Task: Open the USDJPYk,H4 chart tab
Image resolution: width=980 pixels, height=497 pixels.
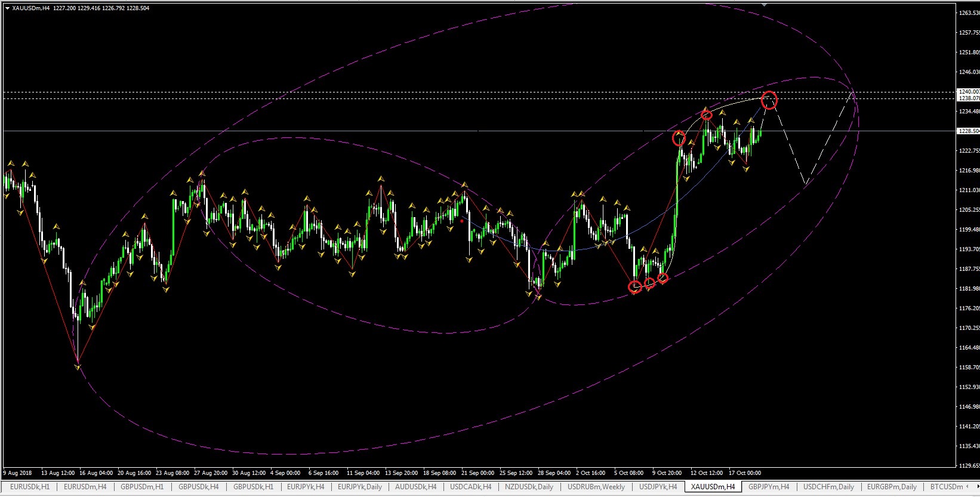Action: tap(658, 487)
